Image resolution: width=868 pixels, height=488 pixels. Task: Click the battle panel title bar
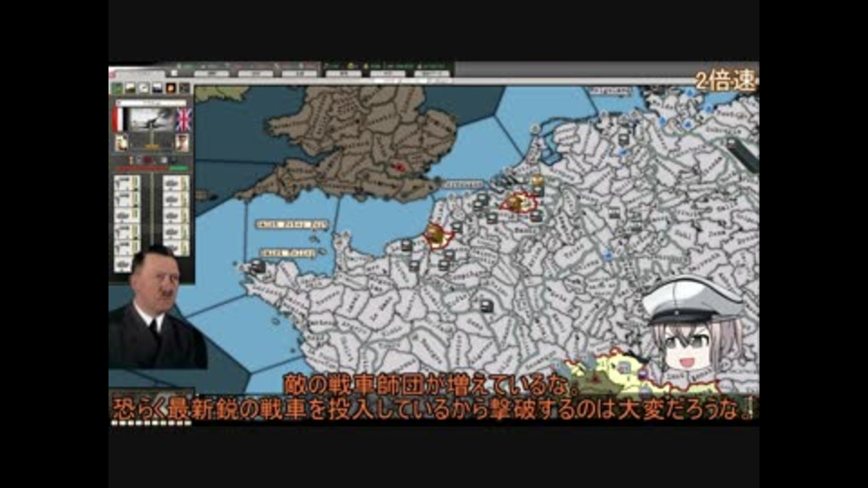(x=151, y=103)
